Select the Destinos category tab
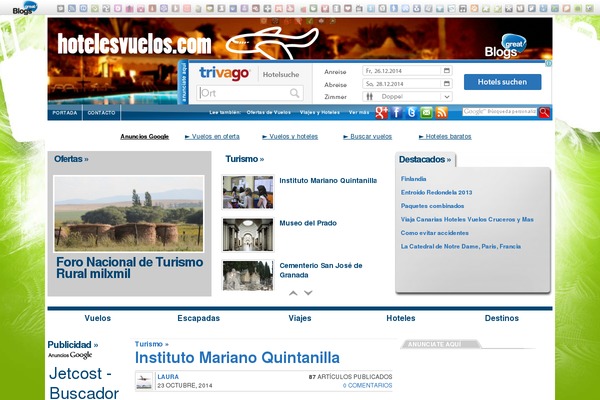The width and height of the screenshot is (600, 400). [502, 318]
